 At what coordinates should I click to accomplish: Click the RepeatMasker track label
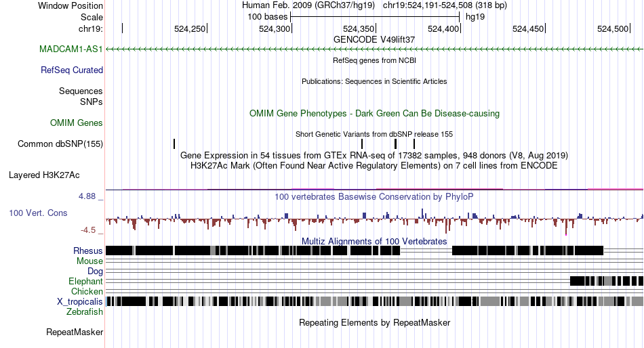[75, 332]
